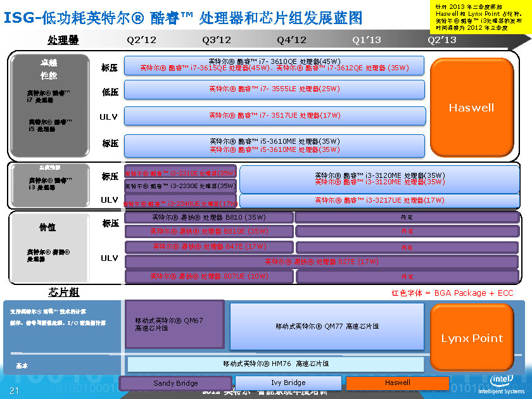This screenshot has width=532, height=399.
Task: Click the 赛扬 807UE (10W) bar
Action: coord(209,276)
